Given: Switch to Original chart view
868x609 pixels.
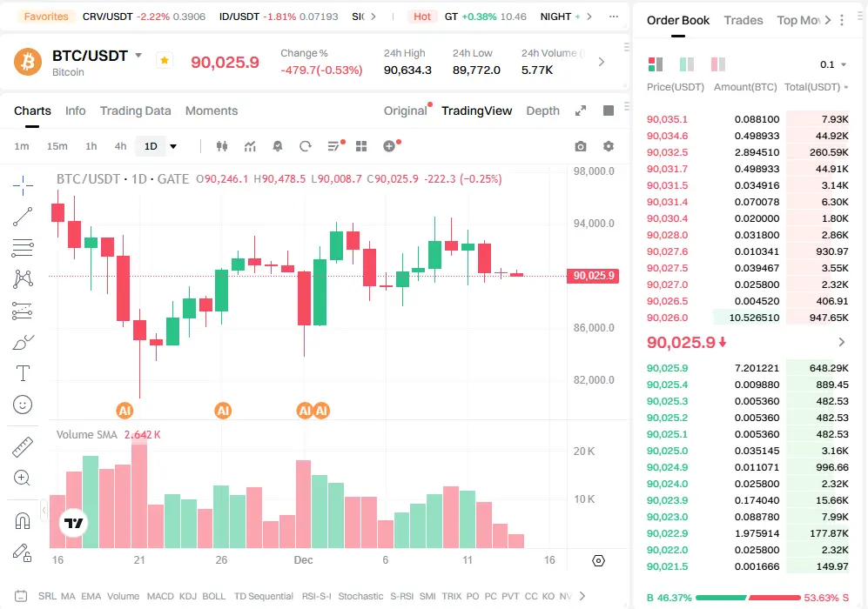Looking at the screenshot, I should coord(405,110).
